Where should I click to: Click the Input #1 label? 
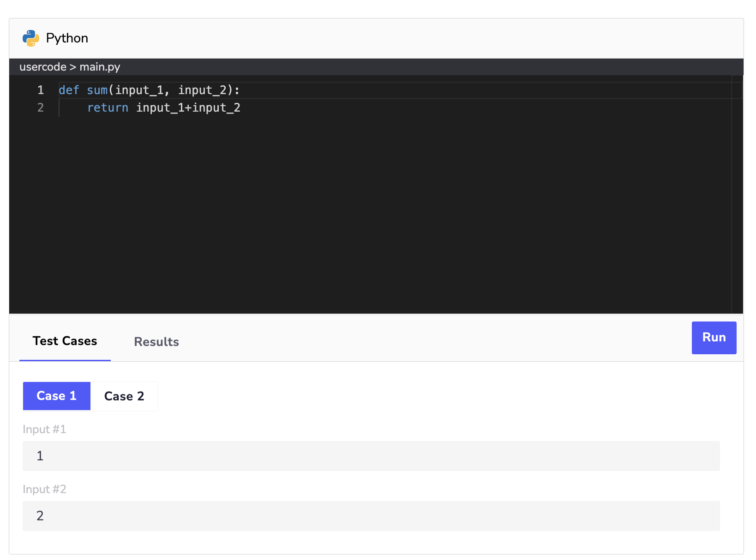(44, 429)
